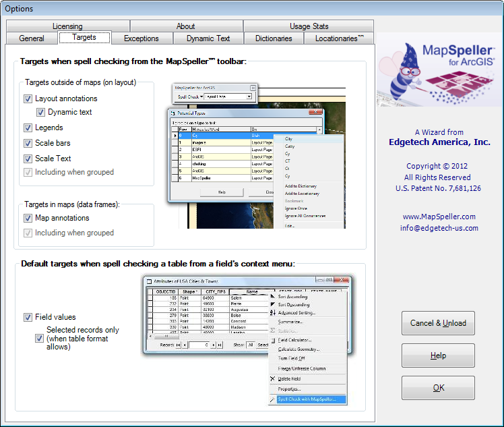Click the Help button
The width and height of the screenshot is (504, 427).
coord(438,355)
